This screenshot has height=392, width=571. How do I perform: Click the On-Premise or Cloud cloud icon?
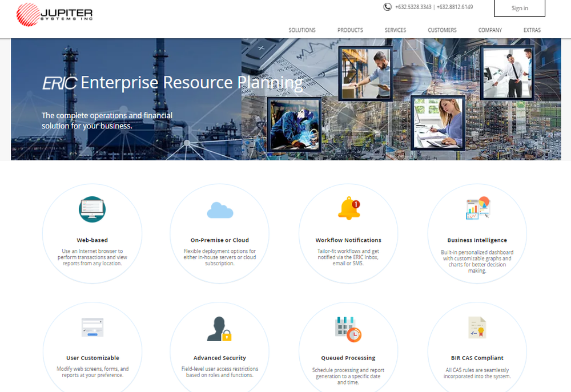220,210
